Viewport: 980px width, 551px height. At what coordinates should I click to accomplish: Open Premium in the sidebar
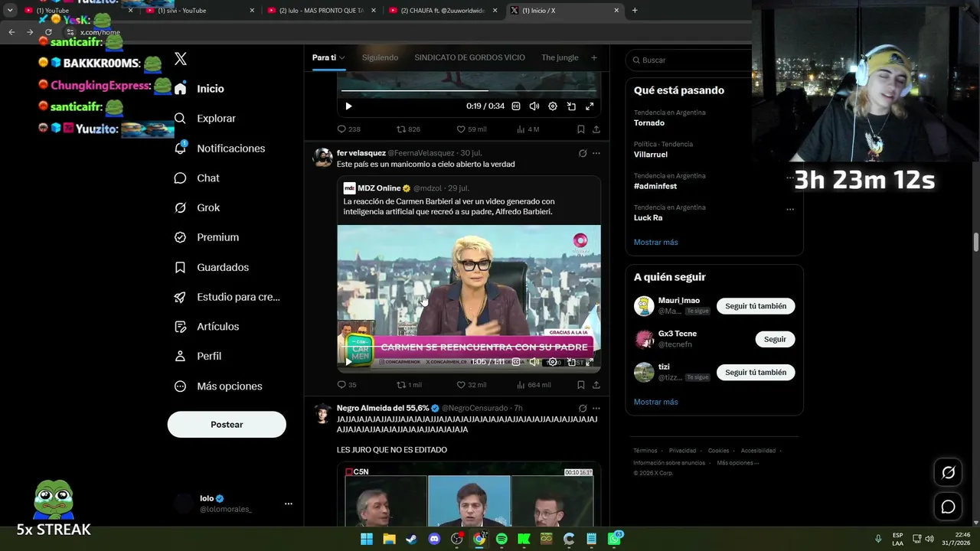pos(206,237)
